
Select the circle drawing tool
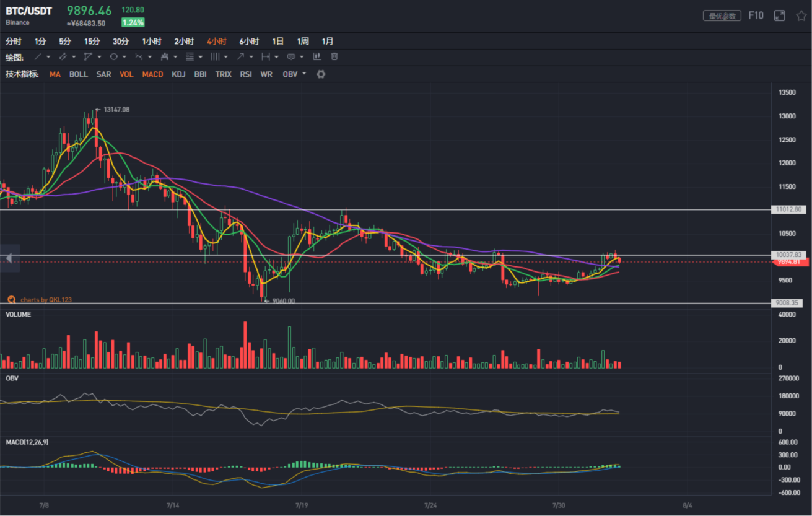[x=113, y=56]
